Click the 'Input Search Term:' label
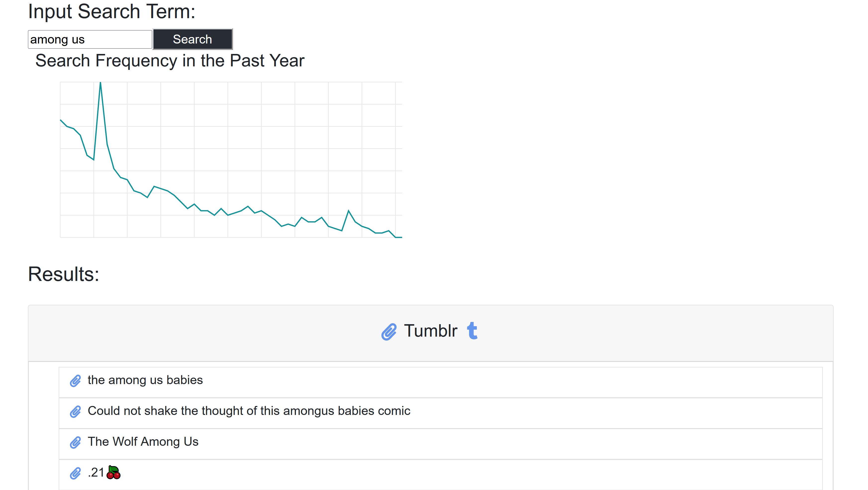The height and width of the screenshot is (490, 868). point(111,11)
